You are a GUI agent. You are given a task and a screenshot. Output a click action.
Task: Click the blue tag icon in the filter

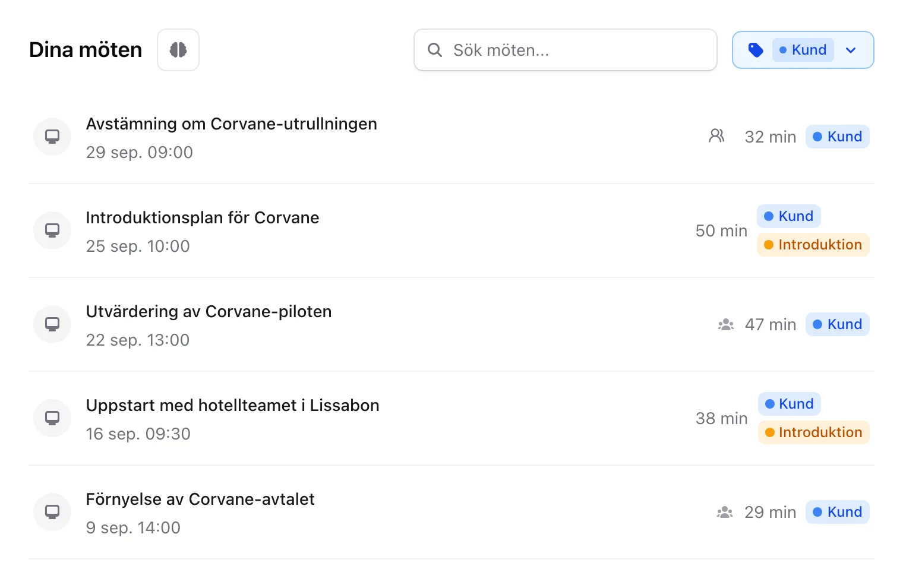click(756, 50)
